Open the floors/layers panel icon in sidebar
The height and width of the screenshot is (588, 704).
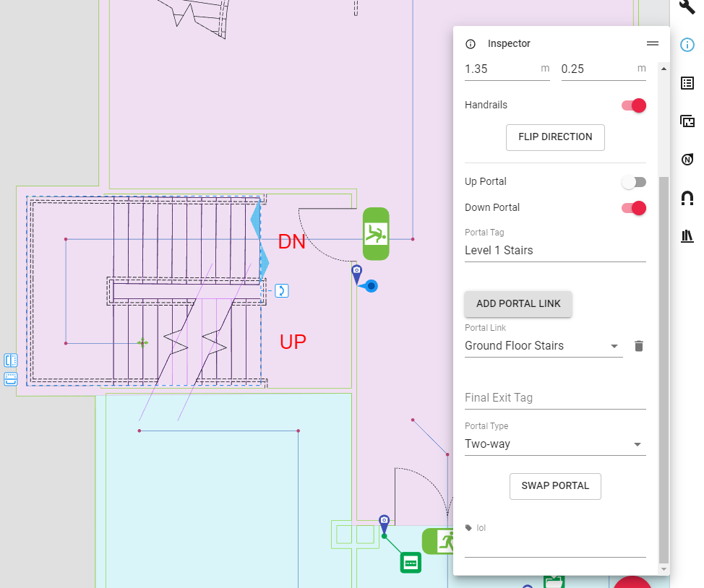(686, 121)
